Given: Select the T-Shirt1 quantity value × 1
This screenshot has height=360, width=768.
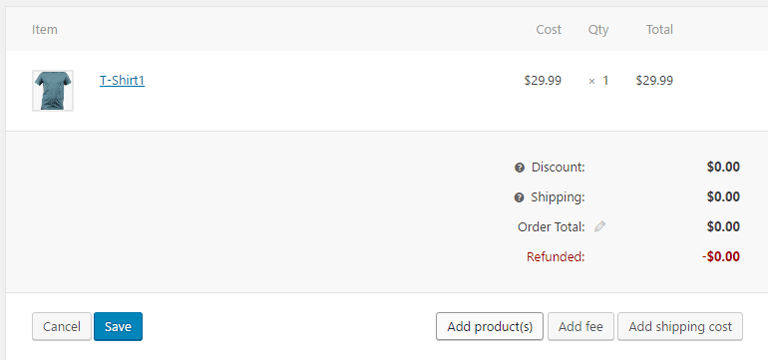Looking at the screenshot, I should pos(598,81).
